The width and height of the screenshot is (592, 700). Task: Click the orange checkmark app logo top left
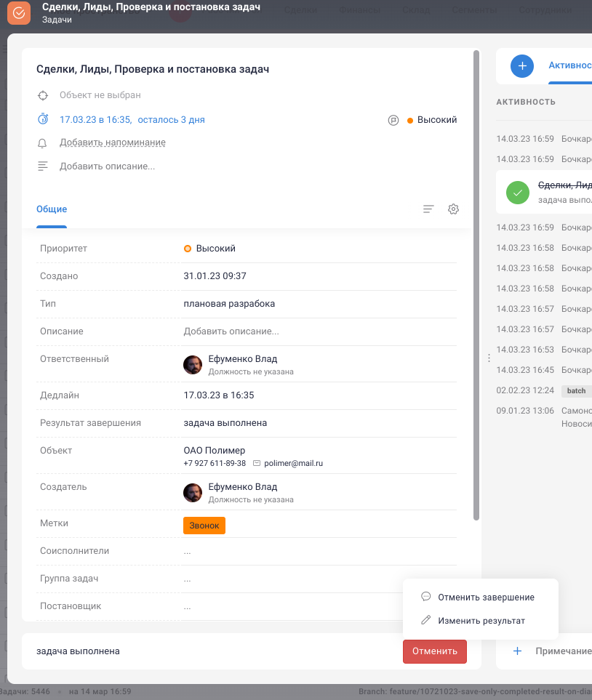click(18, 13)
